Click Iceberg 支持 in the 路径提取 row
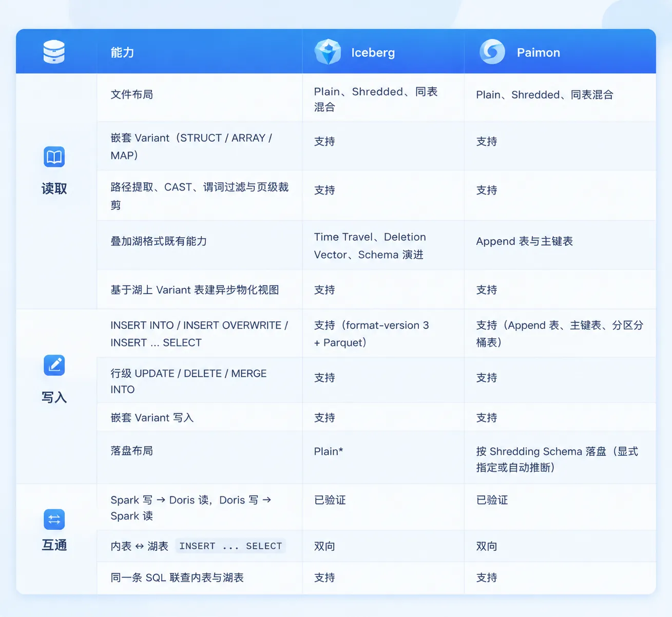Image resolution: width=672 pixels, height=617 pixels. pyautogui.click(x=324, y=190)
